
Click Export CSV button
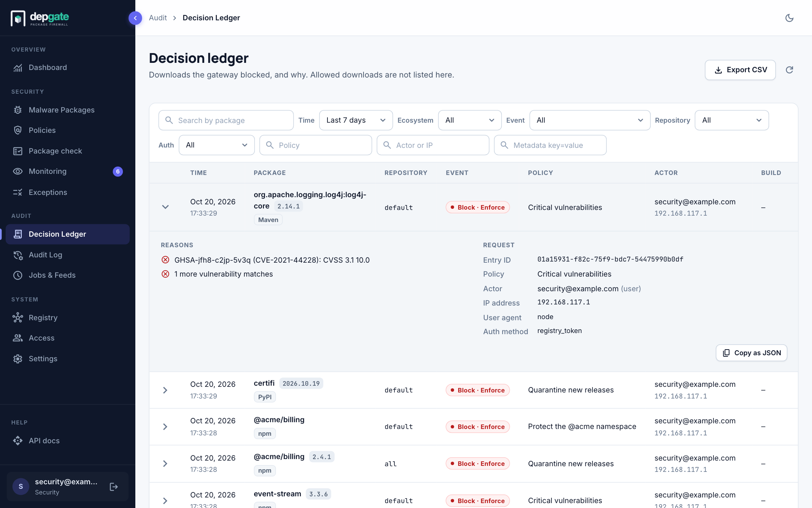tap(740, 70)
